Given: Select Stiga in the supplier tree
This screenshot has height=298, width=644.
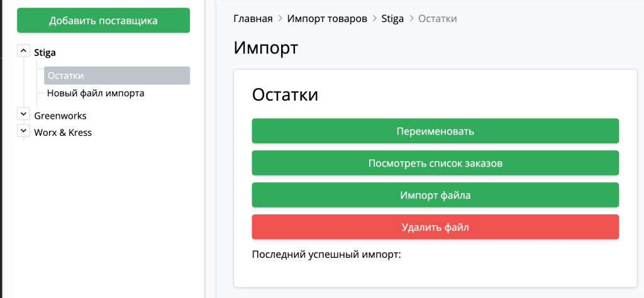Looking at the screenshot, I should [x=45, y=53].
